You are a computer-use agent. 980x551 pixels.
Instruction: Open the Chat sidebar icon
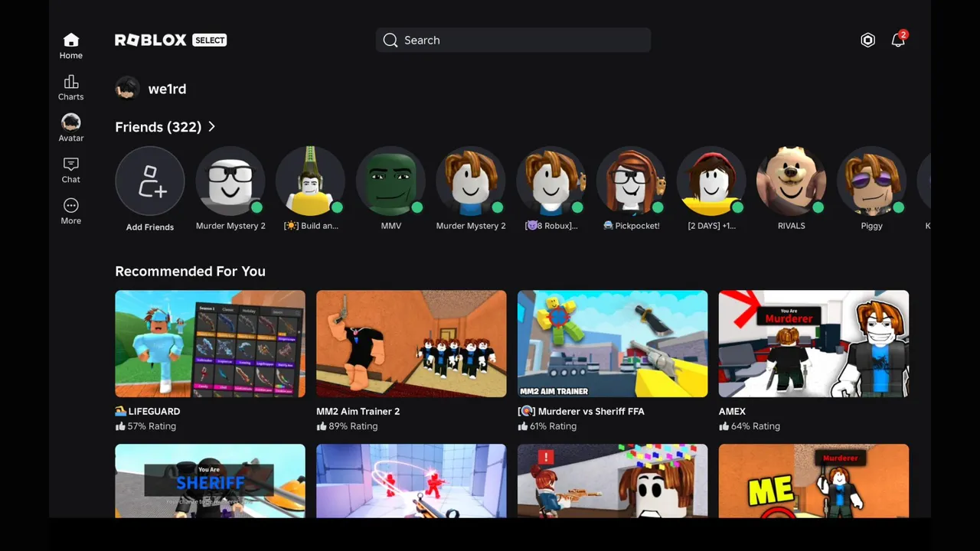tap(70, 164)
